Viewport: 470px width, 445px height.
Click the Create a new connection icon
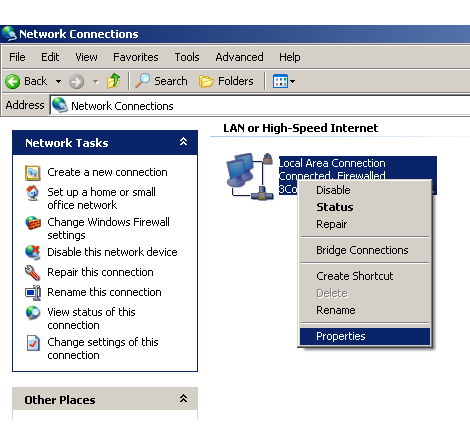(x=33, y=173)
